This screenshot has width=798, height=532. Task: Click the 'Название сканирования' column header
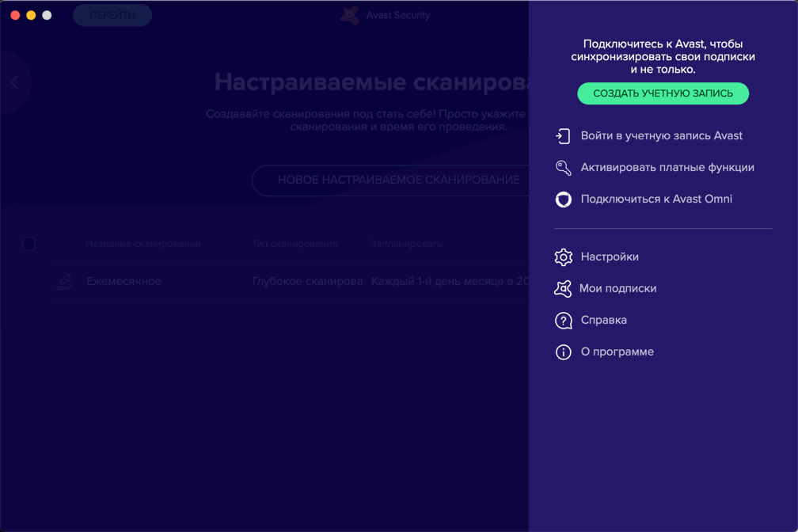(x=143, y=244)
